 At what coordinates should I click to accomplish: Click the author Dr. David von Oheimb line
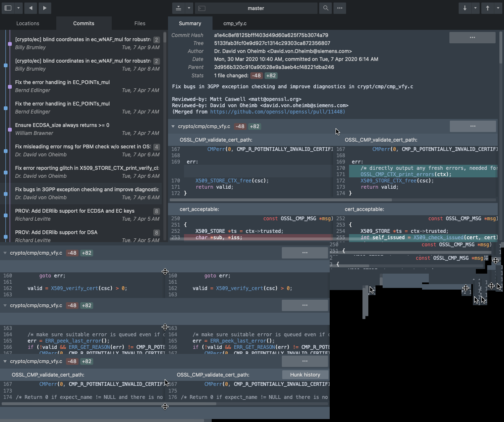(x=283, y=51)
